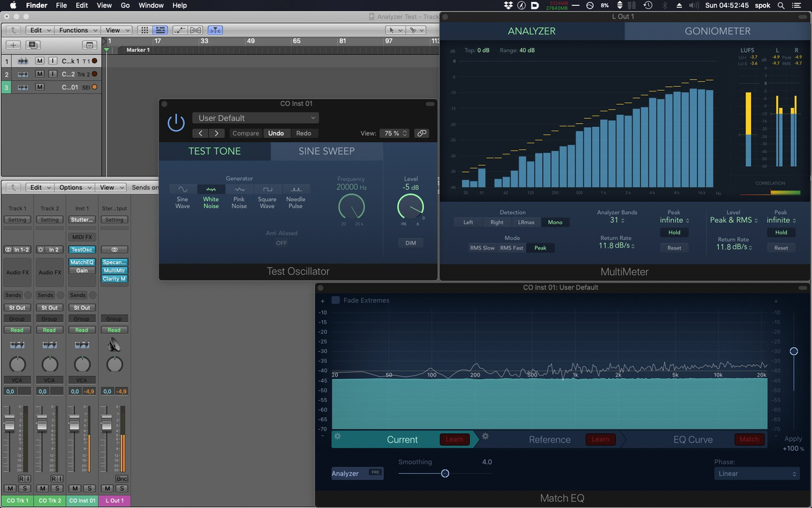Click Match EQ Apply vertical slider handle
This screenshot has height=508, width=812.
[x=794, y=351]
